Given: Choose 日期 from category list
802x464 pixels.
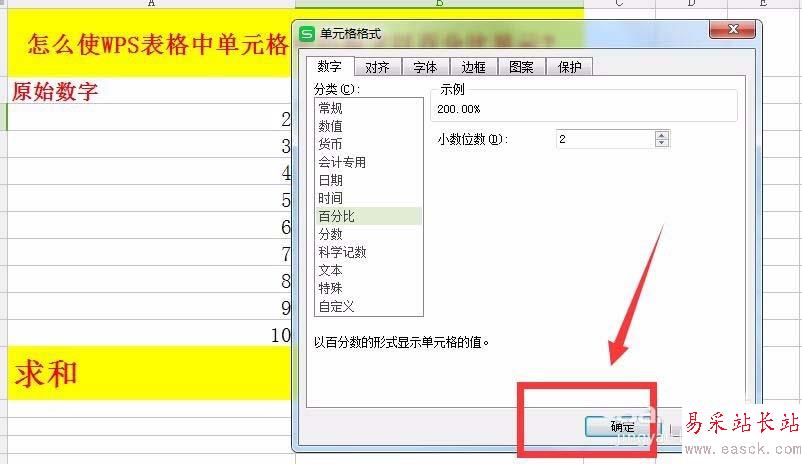Looking at the screenshot, I should tap(368, 180).
